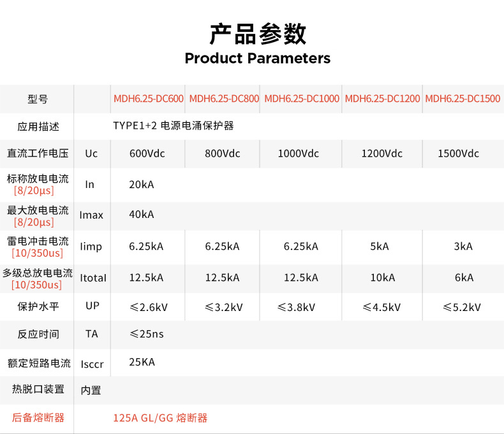The image size is (504, 434).
Task: Click the 最大放电电流 row label
Action: pos(38,210)
